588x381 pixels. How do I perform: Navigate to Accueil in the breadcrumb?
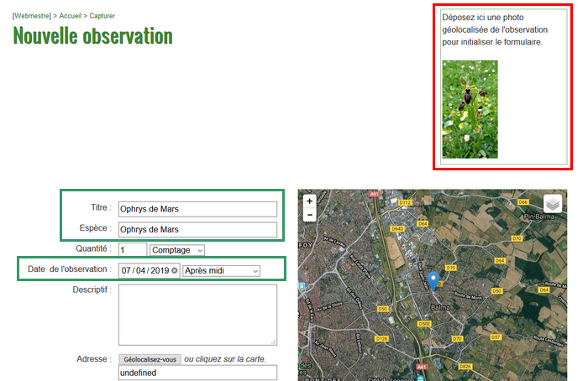point(70,16)
